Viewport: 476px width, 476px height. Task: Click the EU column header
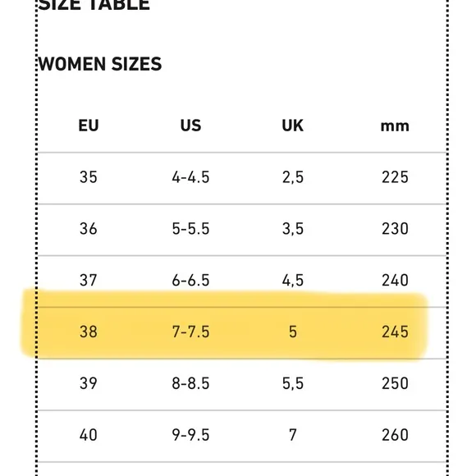pos(89,126)
